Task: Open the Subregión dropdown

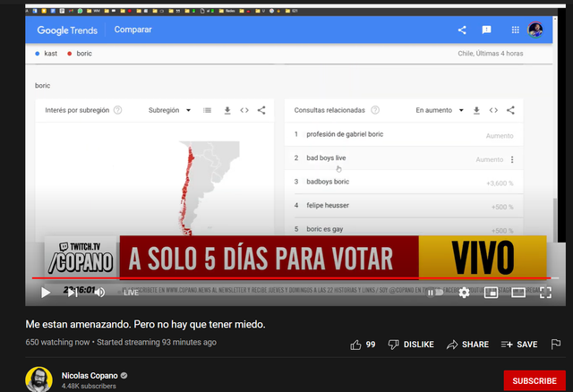Action: point(169,110)
